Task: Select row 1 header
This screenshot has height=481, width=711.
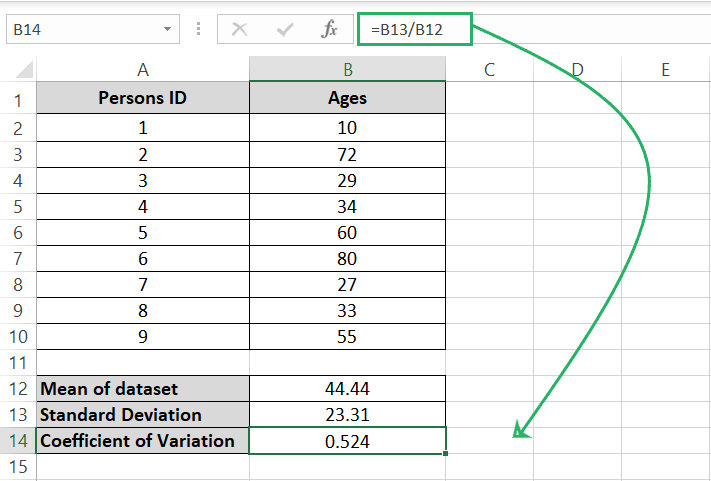Action: [17, 99]
